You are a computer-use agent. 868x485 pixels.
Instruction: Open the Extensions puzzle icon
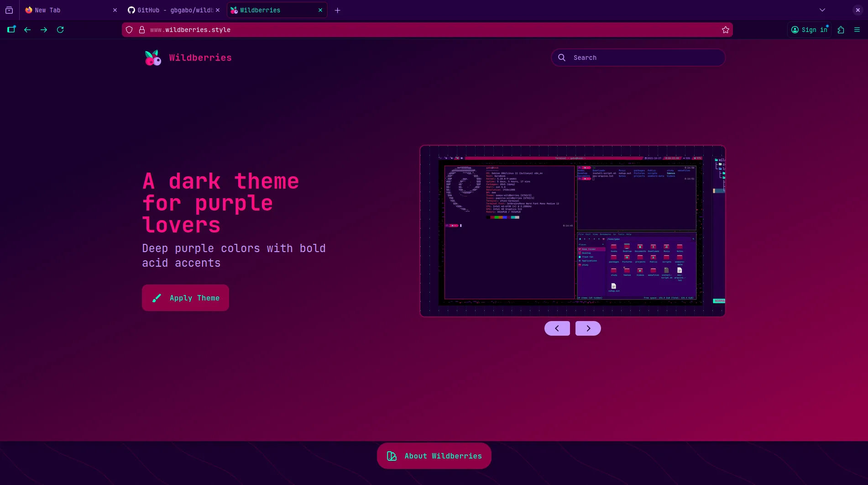(x=841, y=30)
